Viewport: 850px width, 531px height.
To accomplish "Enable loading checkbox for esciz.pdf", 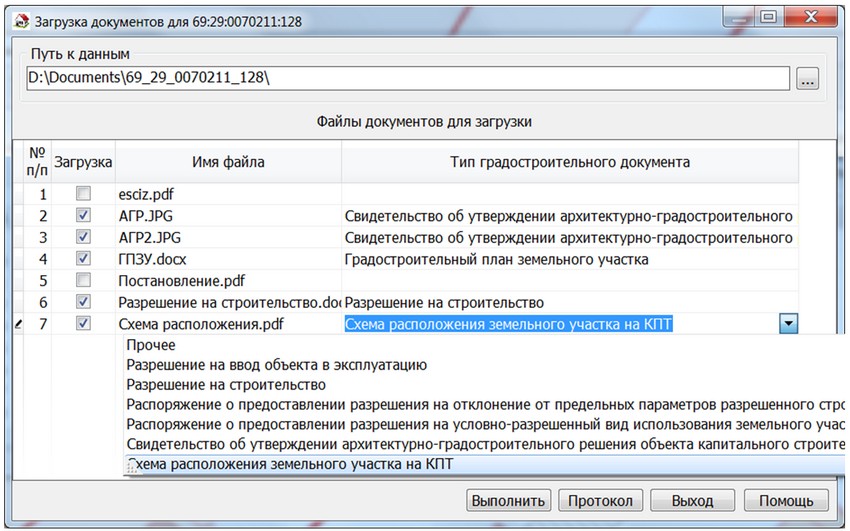I will 84,193.
